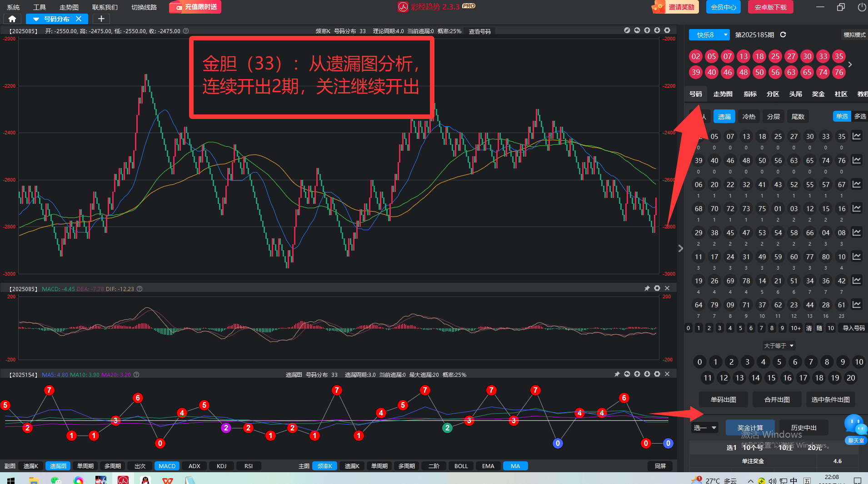Click the pencil draw icon on main chart

point(627,30)
